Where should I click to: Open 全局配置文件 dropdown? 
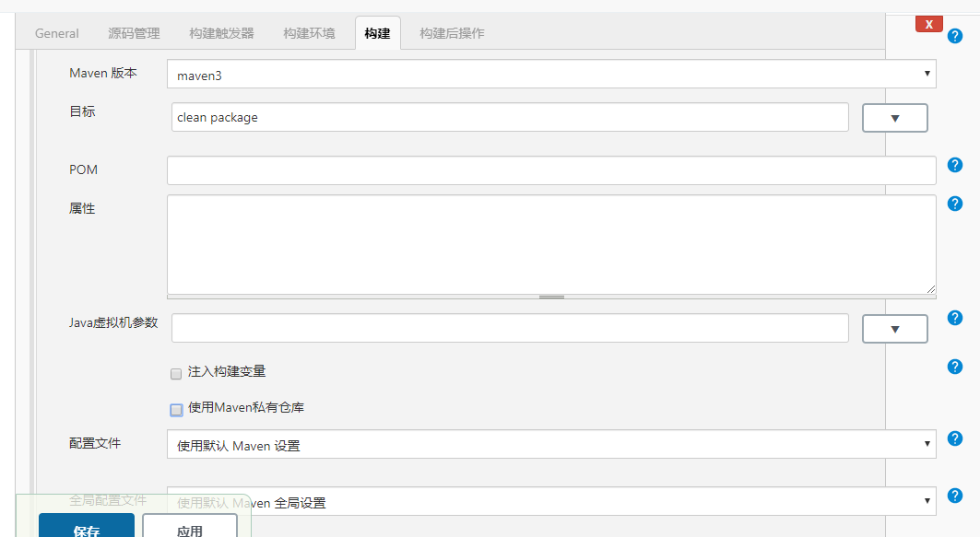551,501
